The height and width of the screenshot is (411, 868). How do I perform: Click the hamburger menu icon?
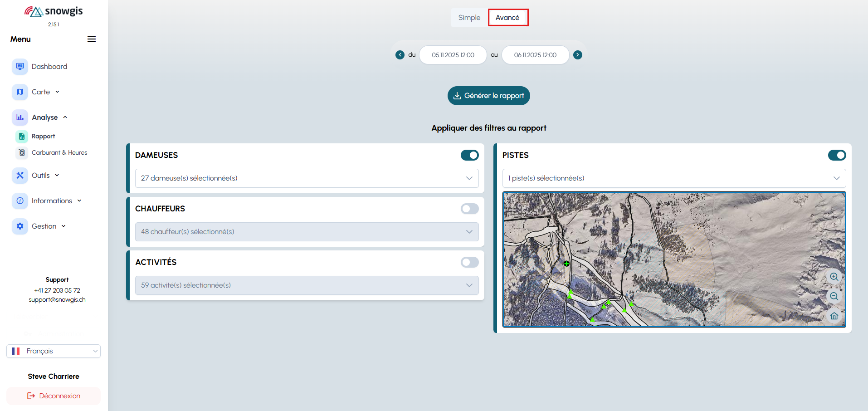pyautogui.click(x=92, y=39)
